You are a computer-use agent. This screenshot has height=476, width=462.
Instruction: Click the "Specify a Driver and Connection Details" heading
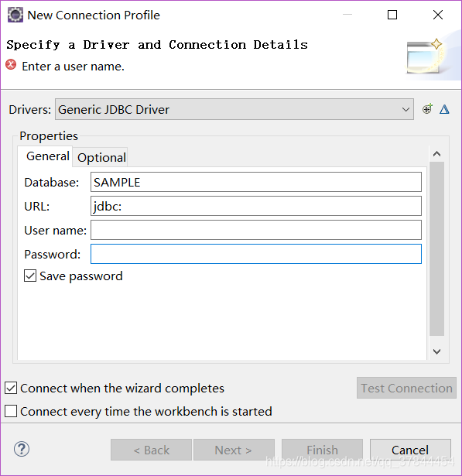(x=157, y=45)
